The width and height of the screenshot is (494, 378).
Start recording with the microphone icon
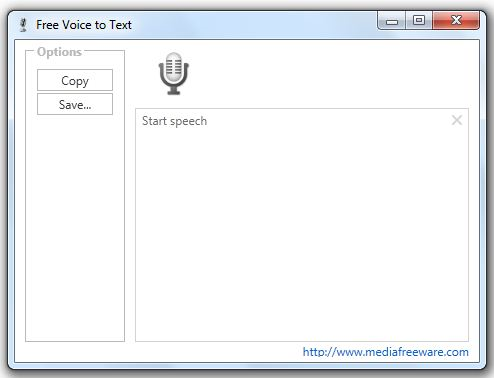(174, 74)
